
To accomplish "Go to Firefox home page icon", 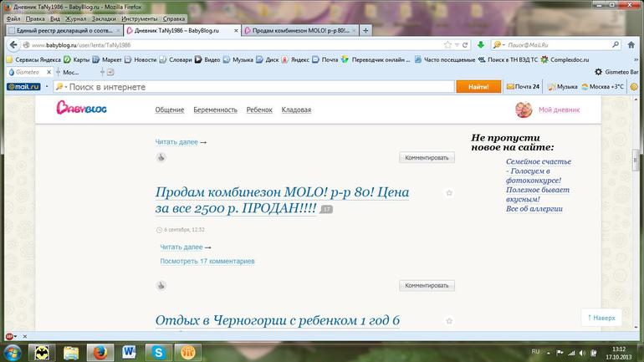I will [x=631, y=45].
